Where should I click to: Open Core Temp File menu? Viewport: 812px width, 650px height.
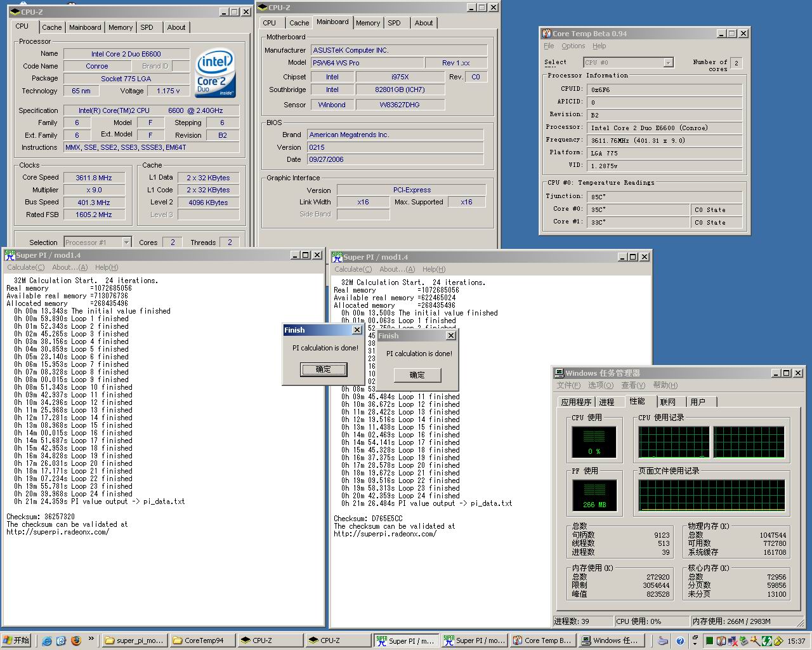[x=549, y=46]
